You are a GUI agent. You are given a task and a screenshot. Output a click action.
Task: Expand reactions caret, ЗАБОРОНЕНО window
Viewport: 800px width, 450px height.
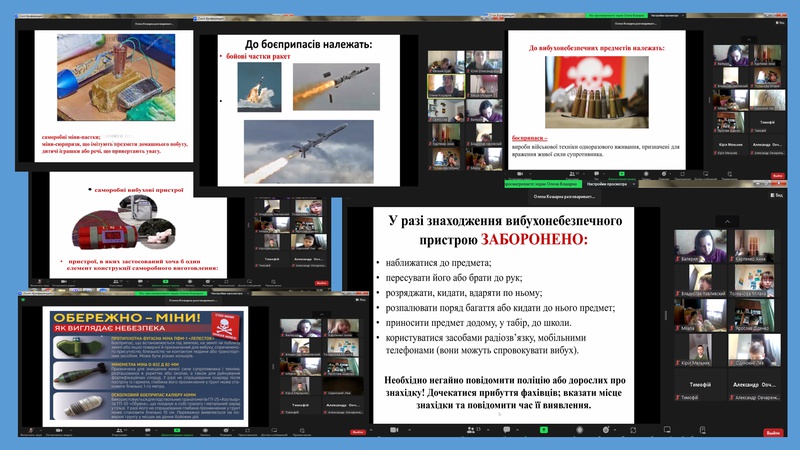tap(615, 430)
